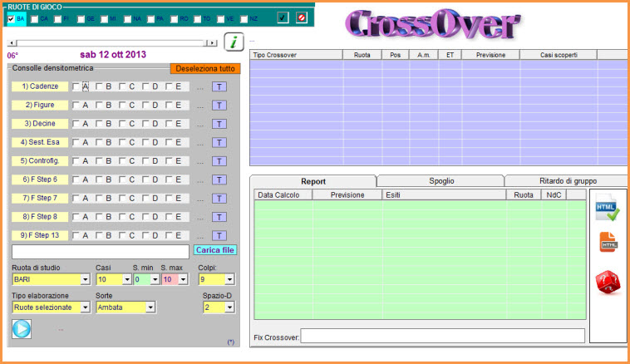Screen dimensions: 630x364
Task: Enable the NZ wheel checkbox
Action: click(244, 19)
